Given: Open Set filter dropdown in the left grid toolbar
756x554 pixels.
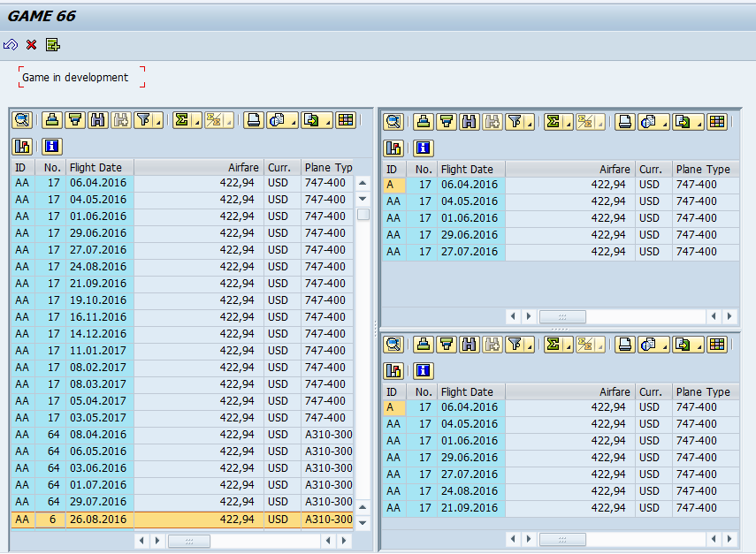Looking at the screenshot, I should tap(157, 120).
